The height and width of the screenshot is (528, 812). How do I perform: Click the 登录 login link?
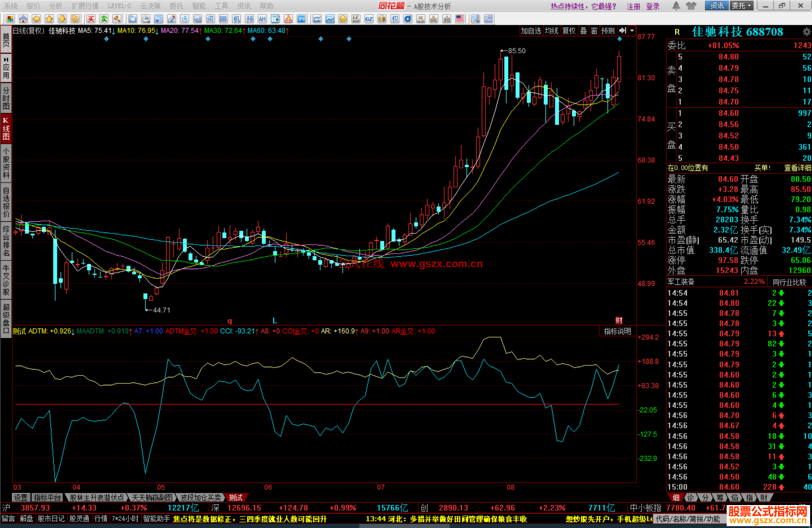coord(653,6)
